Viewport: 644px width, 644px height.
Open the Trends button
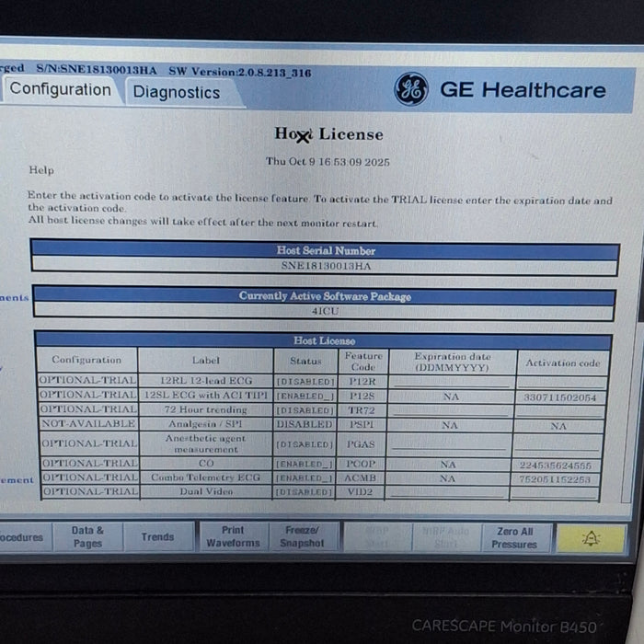(157, 536)
